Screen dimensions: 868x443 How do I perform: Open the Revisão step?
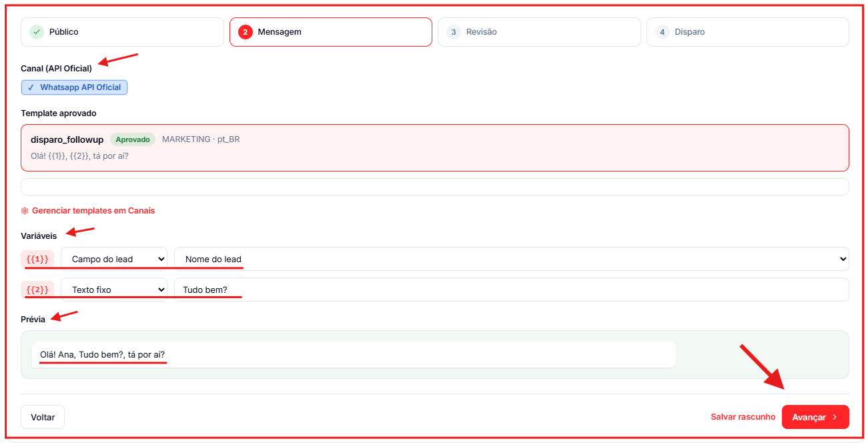539,32
